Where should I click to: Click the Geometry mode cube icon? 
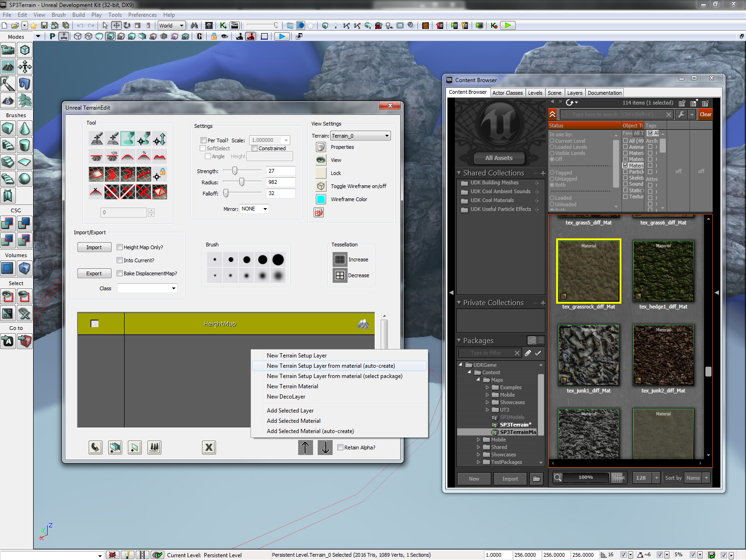pos(25,50)
